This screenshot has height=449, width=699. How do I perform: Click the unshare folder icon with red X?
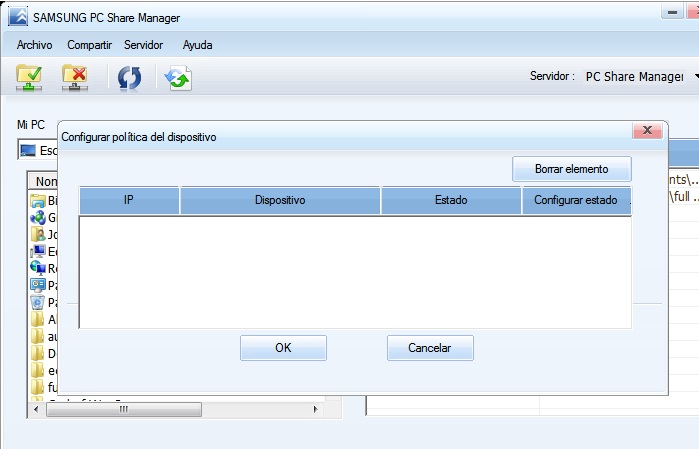click(75, 78)
